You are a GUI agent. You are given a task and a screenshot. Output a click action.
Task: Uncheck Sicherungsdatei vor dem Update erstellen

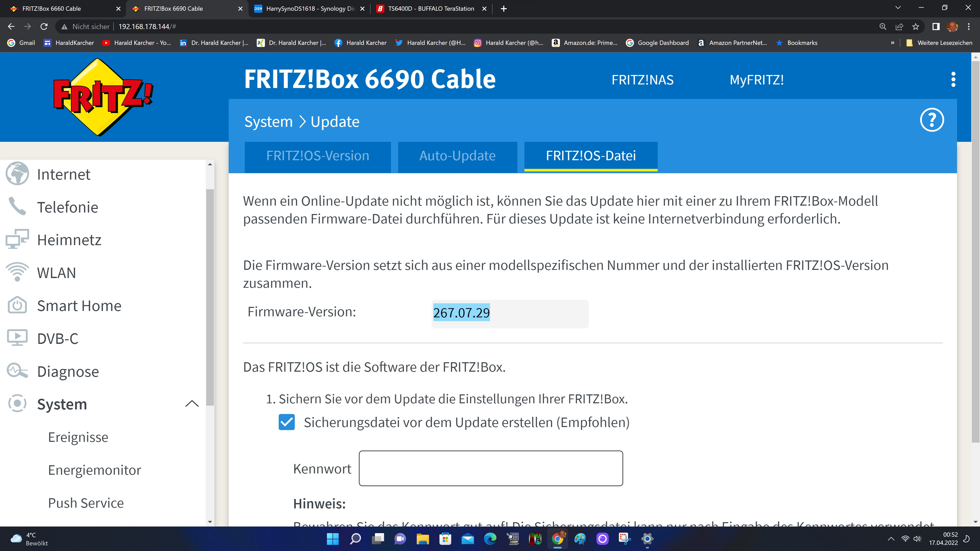coord(286,422)
